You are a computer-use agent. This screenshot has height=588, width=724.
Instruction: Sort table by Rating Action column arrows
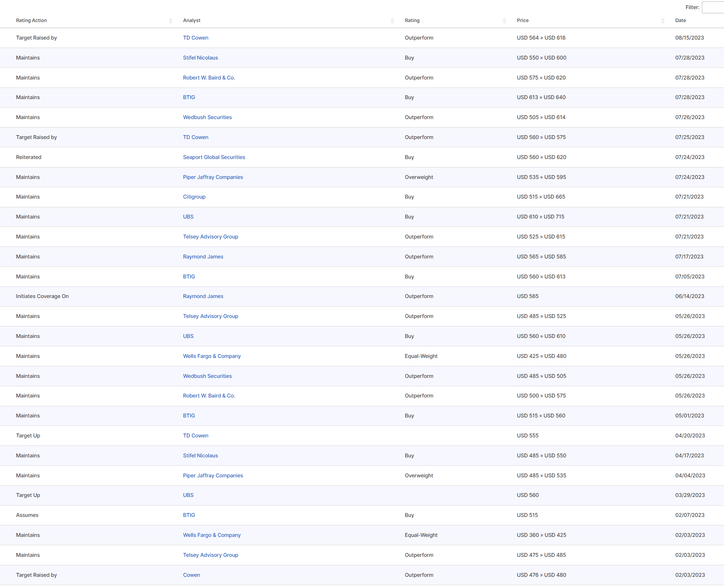click(x=170, y=21)
